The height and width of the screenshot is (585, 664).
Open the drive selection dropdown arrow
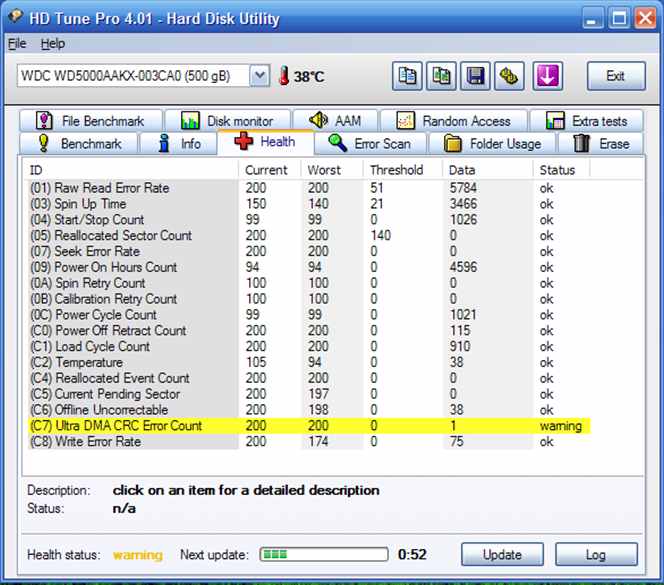[260, 76]
